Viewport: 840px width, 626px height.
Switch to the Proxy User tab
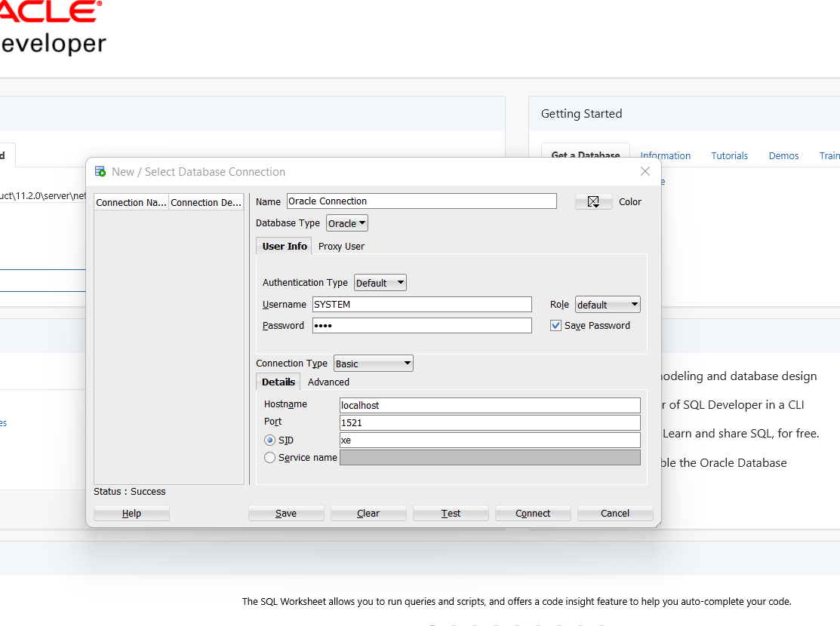coord(341,246)
